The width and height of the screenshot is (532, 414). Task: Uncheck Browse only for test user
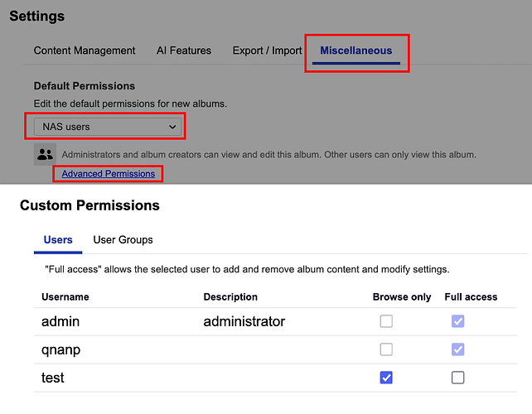click(x=386, y=378)
